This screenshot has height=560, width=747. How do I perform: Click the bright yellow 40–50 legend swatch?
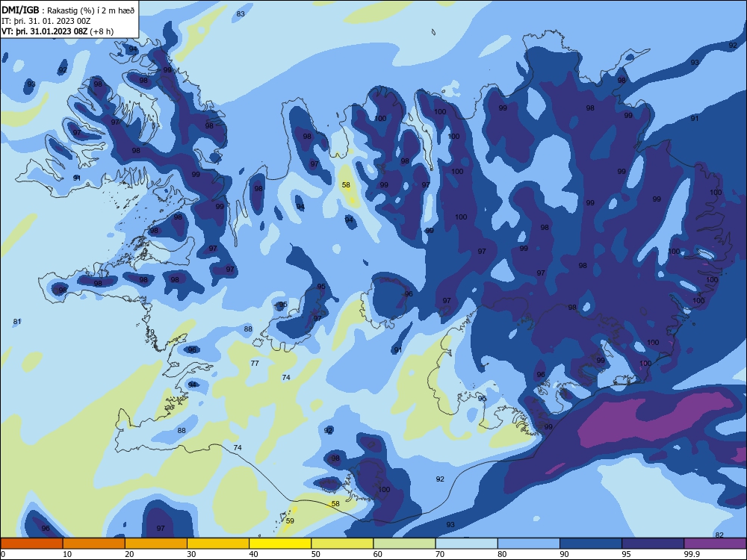280,544
